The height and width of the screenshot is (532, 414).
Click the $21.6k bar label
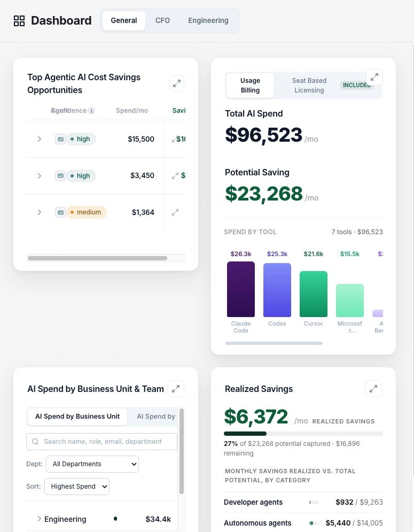pyautogui.click(x=313, y=254)
